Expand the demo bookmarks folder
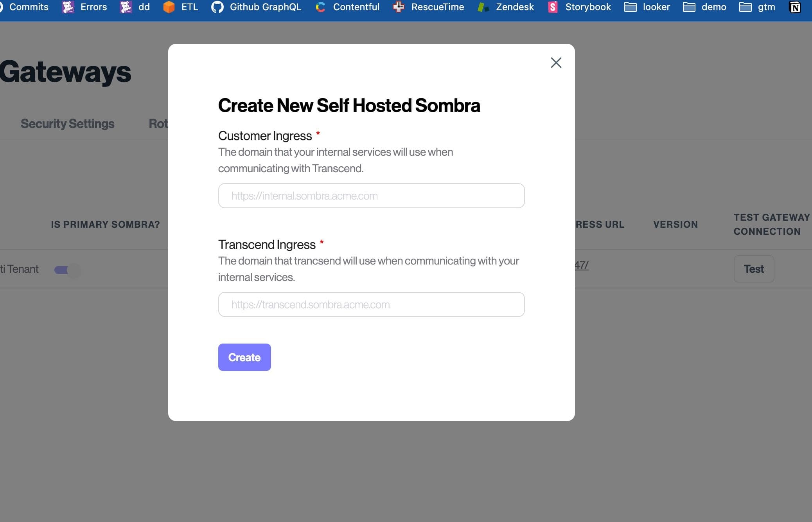The width and height of the screenshot is (812, 522). pyautogui.click(x=705, y=7)
